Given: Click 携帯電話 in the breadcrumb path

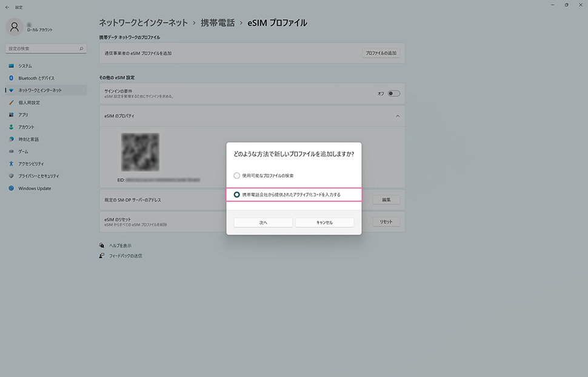Looking at the screenshot, I should 218,23.
